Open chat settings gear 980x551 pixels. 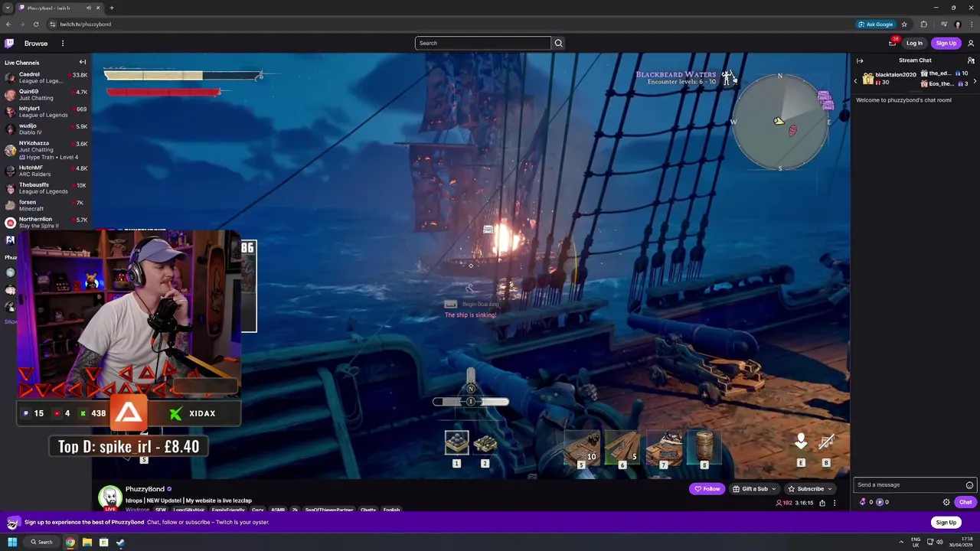coord(946,502)
